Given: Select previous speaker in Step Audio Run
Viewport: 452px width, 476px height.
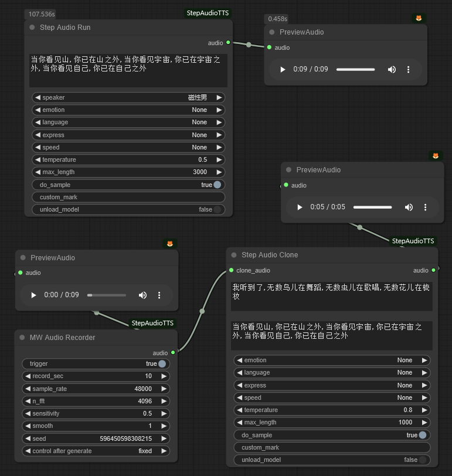Looking at the screenshot, I should pos(38,97).
